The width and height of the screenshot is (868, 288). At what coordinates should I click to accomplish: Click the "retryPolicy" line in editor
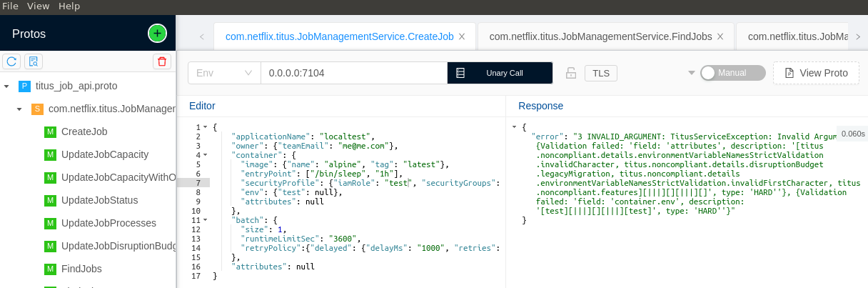click(x=370, y=248)
